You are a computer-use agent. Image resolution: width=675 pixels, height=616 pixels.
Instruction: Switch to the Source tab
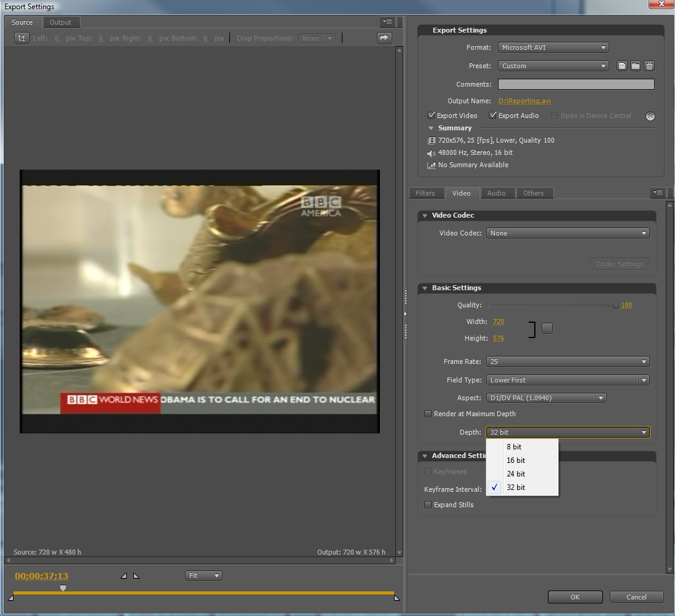click(x=22, y=22)
